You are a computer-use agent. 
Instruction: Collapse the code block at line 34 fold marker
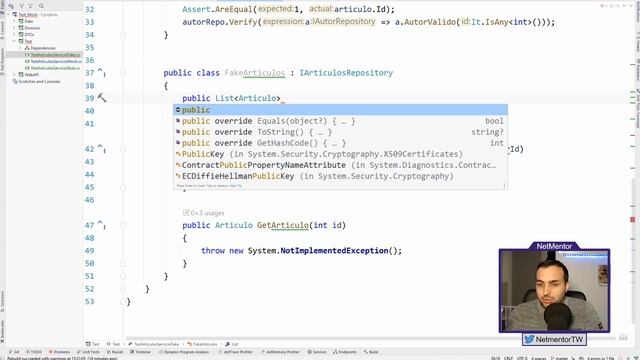pyautogui.click(x=123, y=35)
